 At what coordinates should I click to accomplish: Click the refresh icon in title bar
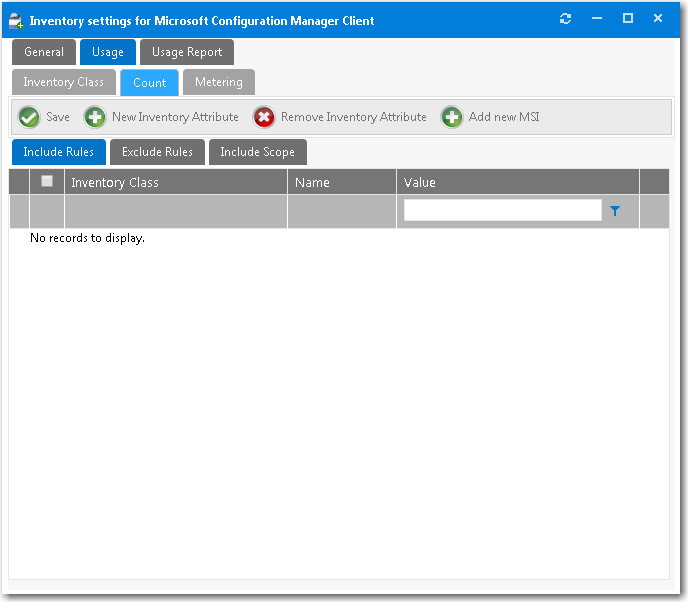point(566,18)
